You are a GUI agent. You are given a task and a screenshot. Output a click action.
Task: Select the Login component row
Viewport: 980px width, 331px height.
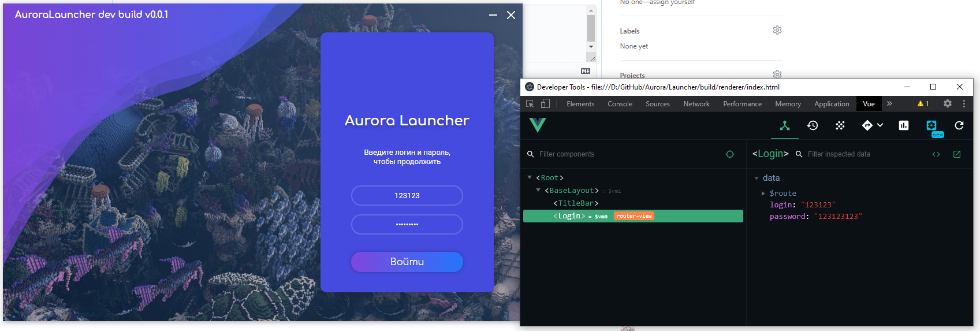pyautogui.click(x=633, y=216)
